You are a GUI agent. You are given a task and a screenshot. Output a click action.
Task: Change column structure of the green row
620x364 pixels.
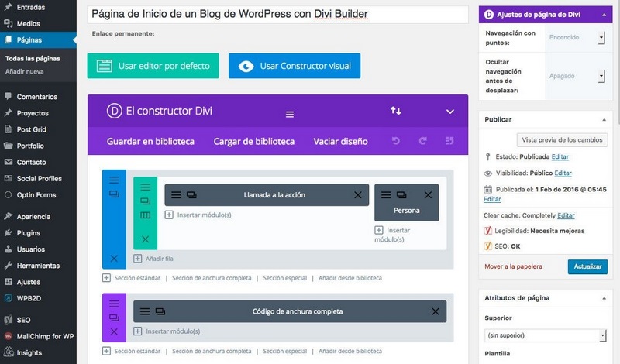pos(145,215)
